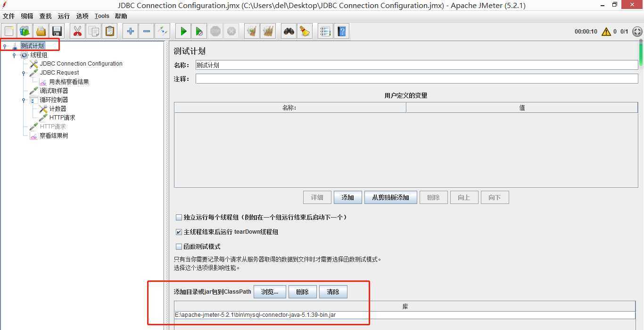Image resolution: width=644 pixels, height=330 pixels.
Task: Click the 删除 classpath button
Action: coord(303,292)
